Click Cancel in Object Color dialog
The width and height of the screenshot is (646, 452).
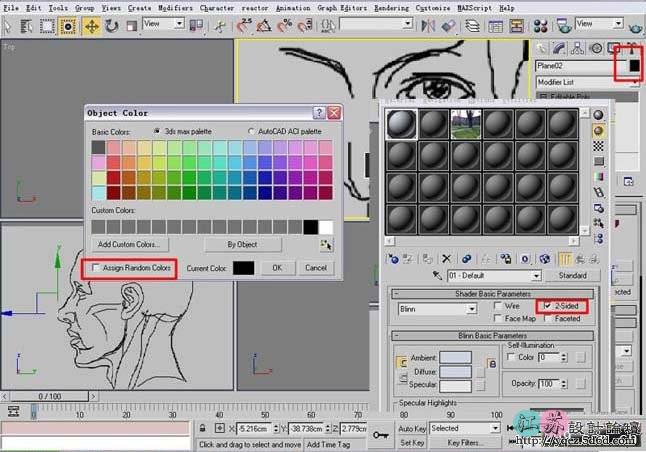[x=316, y=268]
